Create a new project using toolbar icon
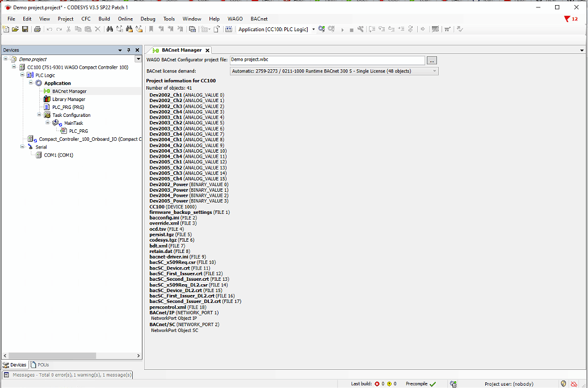 click(6, 29)
